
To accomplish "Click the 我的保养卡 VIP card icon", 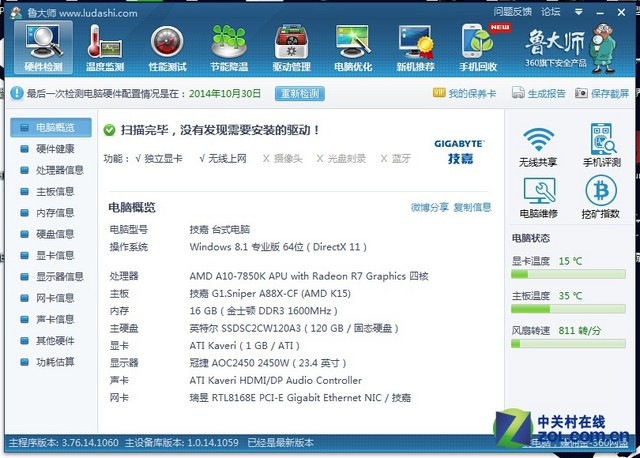I will pyautogui.click(x=439, y=93).
